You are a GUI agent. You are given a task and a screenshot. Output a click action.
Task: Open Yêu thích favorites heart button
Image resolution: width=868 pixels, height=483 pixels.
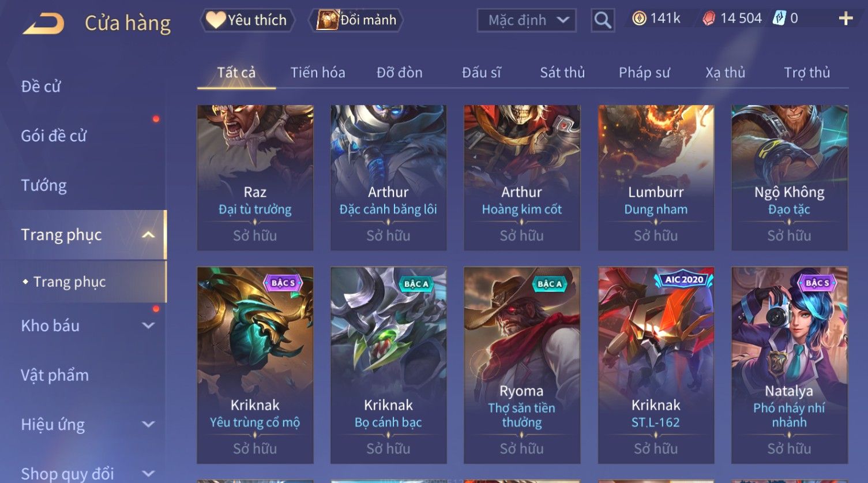tap(247, 20)
